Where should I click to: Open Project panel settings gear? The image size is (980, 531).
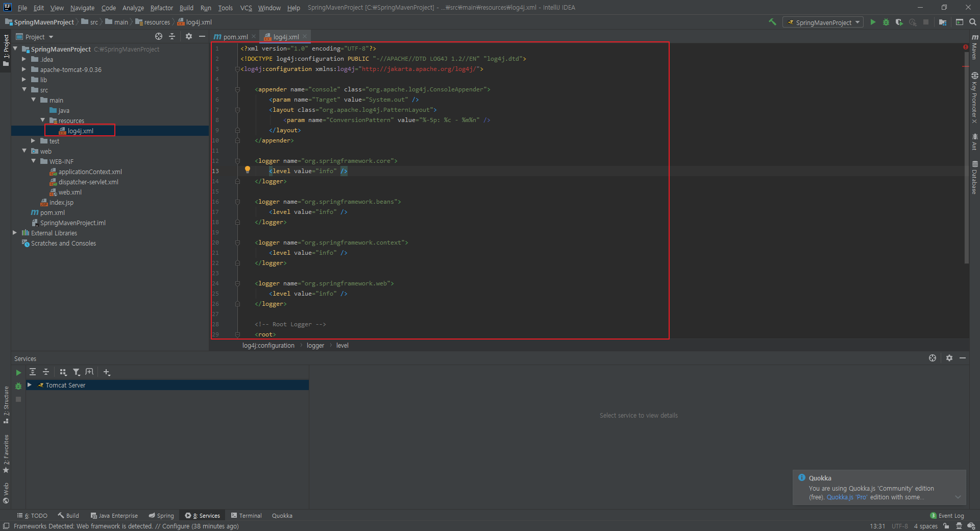189,36
